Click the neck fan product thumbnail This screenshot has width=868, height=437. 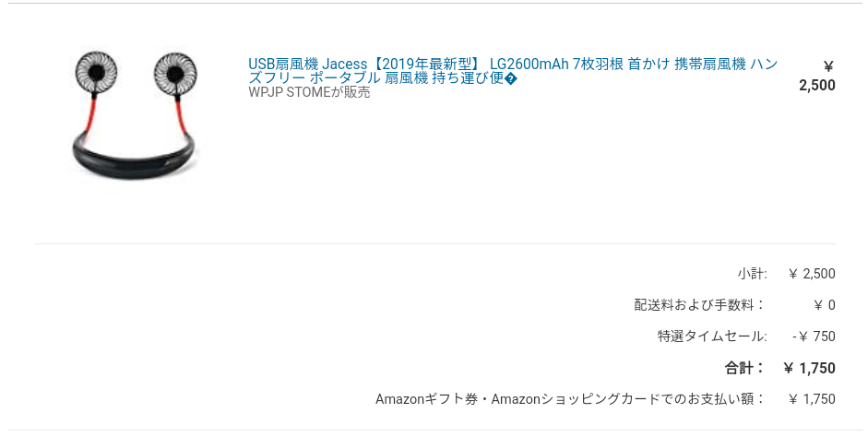pyautogui.click(x=135, y=115)
